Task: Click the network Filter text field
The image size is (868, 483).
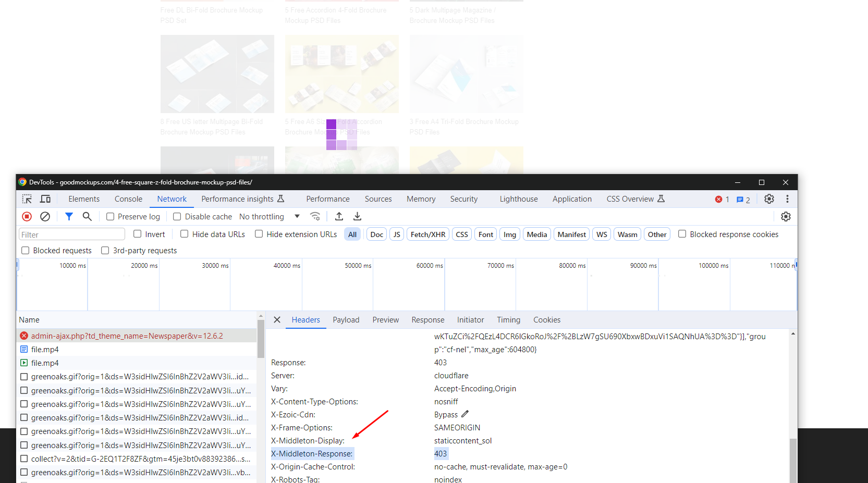Action: click(72, 234)
